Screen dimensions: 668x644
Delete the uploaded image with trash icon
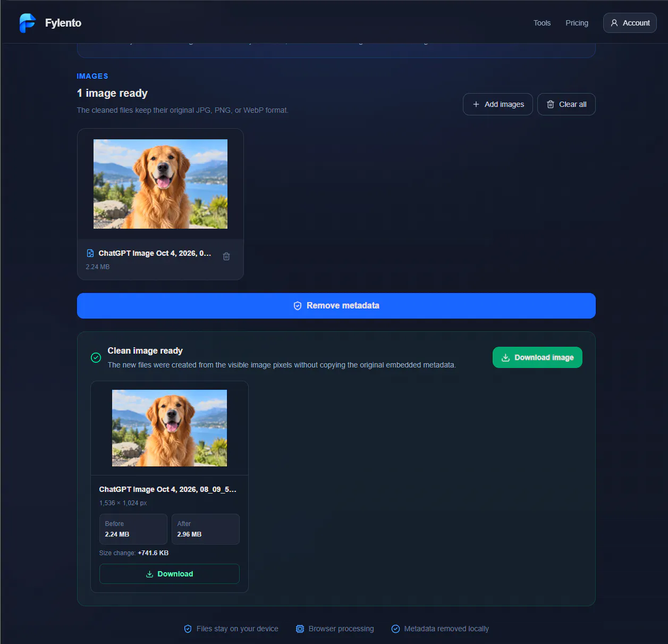pyautogui.click(x=226, y=256)
